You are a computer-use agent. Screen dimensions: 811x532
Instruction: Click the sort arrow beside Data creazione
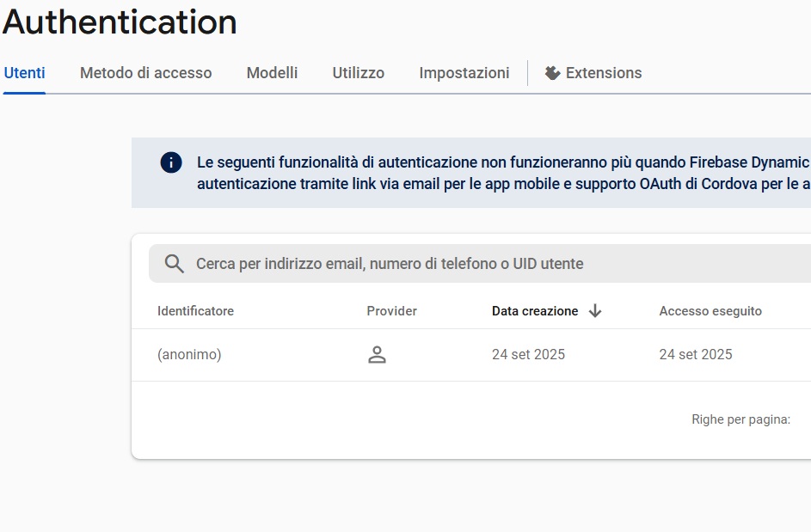(595, 311)
